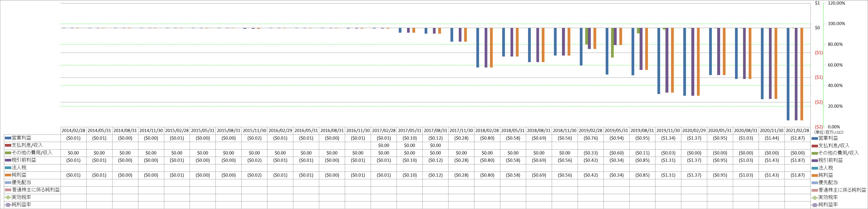Image resolution: width=868 pixels, height=209 pixels.
Task: Click 優先配当 entry in the right-side legend
Action: pyautogui.click(x=825, y=183)
